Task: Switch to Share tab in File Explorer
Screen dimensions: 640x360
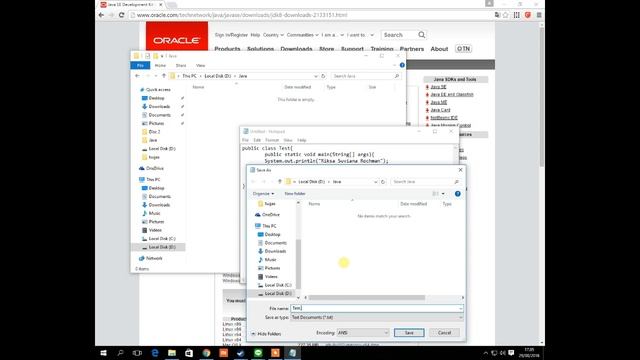Action: click(181, 65)
